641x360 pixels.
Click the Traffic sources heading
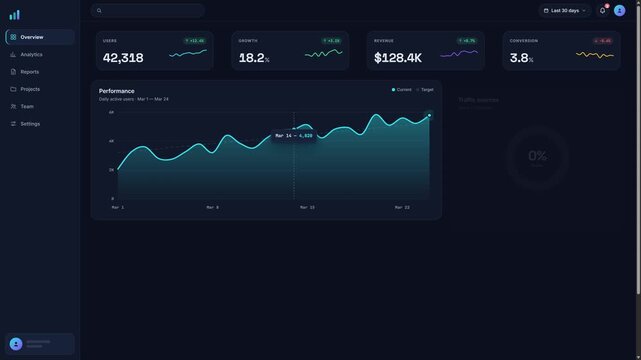(x=478, y=100)
